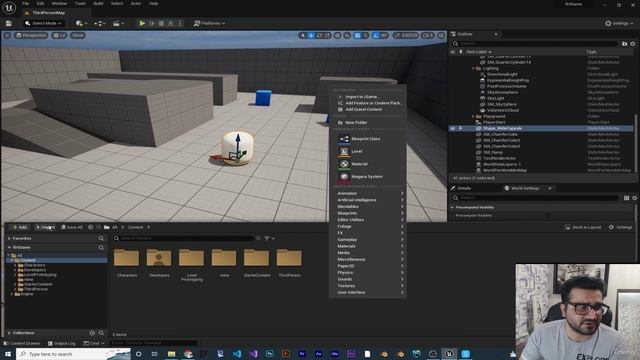
Task: Open the Tools menu
Action: [80, 4]
